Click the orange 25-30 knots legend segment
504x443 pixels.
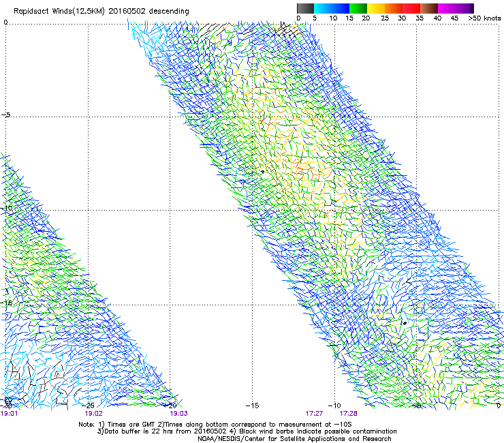coord(394,8)
